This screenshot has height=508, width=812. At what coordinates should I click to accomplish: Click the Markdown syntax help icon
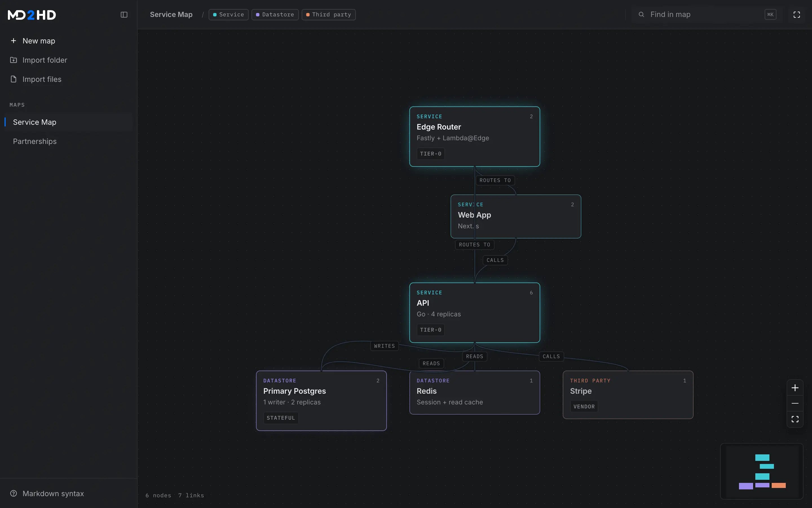coord(14,493)
